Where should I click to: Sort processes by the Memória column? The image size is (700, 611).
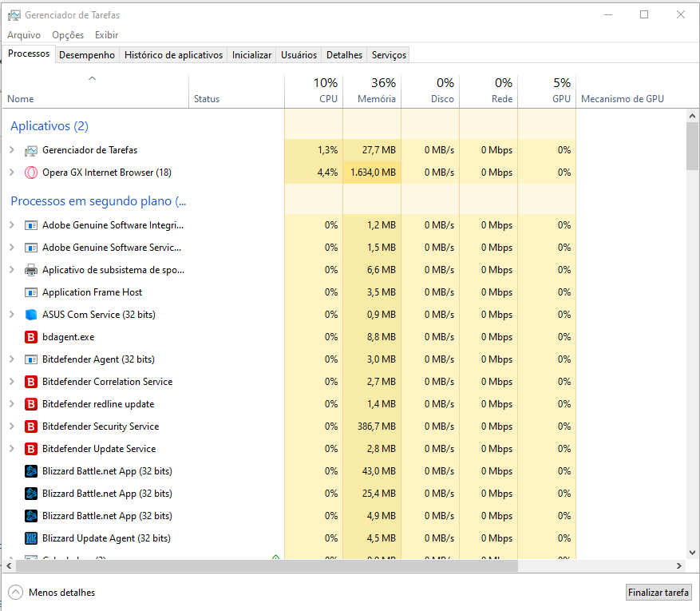click(372, 91)
